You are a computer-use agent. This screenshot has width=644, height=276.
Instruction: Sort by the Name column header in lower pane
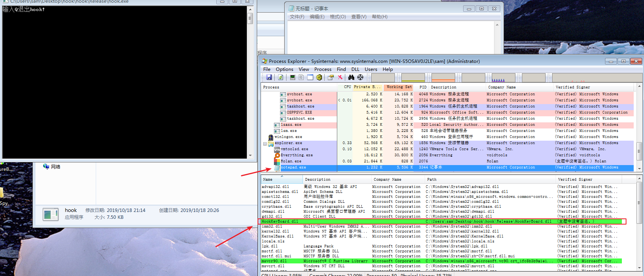point(282,179)
